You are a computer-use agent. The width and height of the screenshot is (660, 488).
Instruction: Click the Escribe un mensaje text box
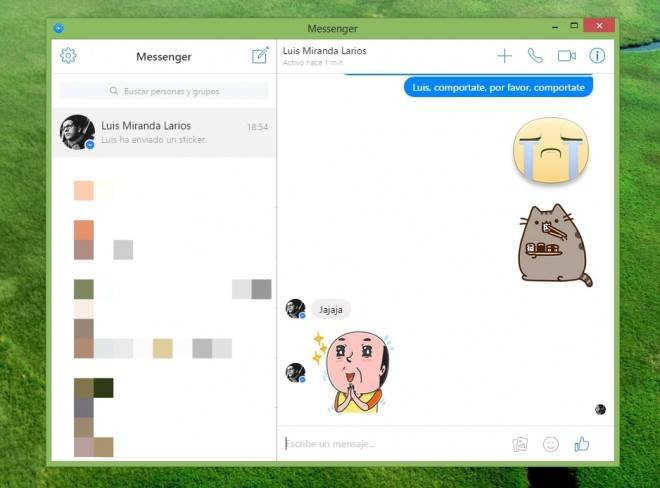click(394, 444)
